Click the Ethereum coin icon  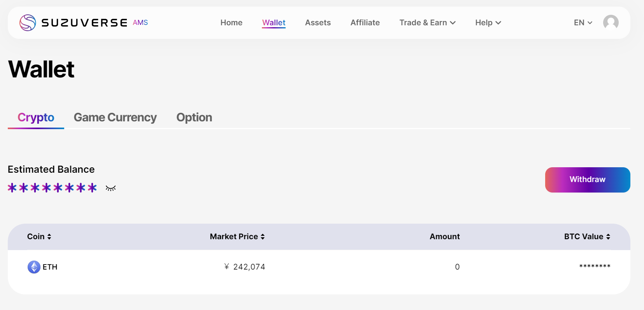click(x=34, y=267)
